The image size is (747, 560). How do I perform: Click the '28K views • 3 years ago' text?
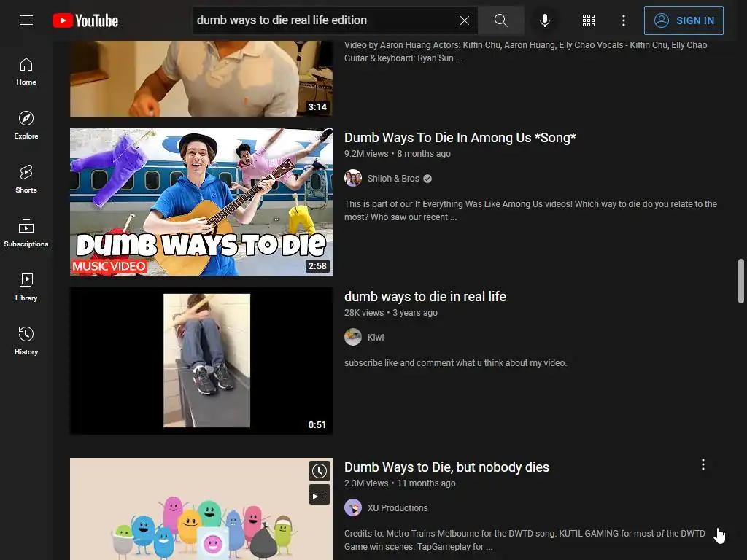(x=391, y=313)
